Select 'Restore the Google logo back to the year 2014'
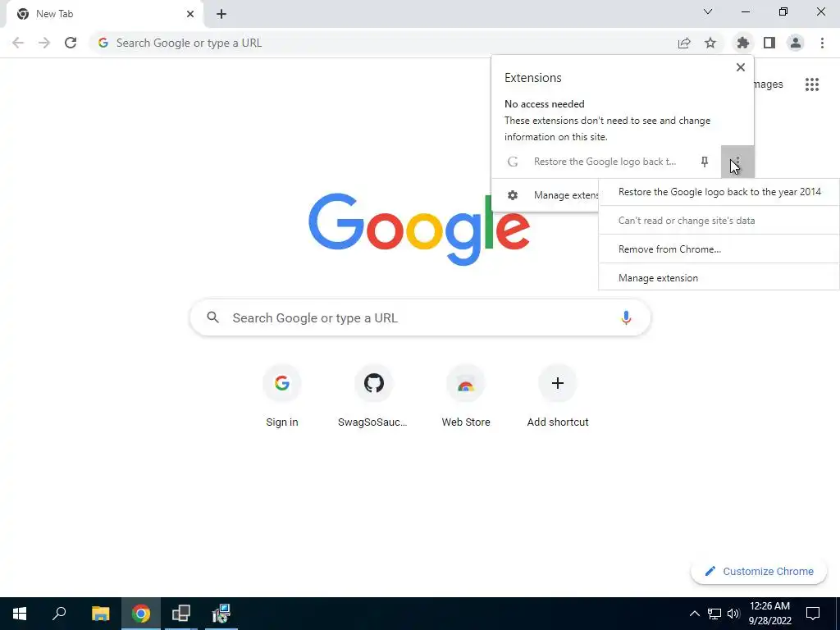This screenshot has height=630, width=840. point(719,192)
